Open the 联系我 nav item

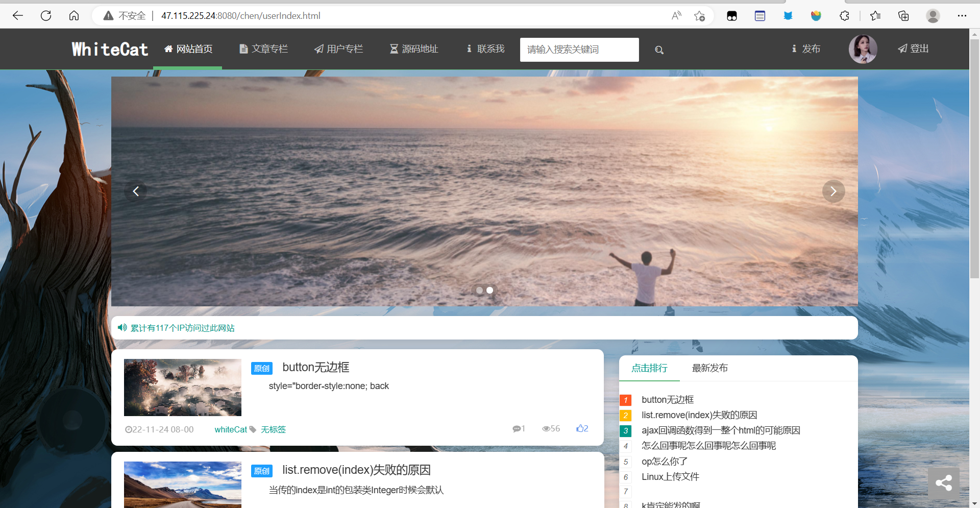click(485, 49)
